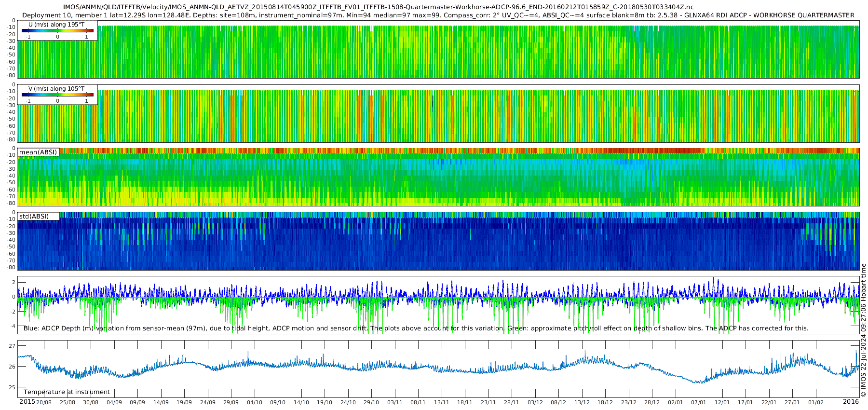Select the 'U (m/s) along 195°T' legend title
868x410 pixels.
[56, 25]
